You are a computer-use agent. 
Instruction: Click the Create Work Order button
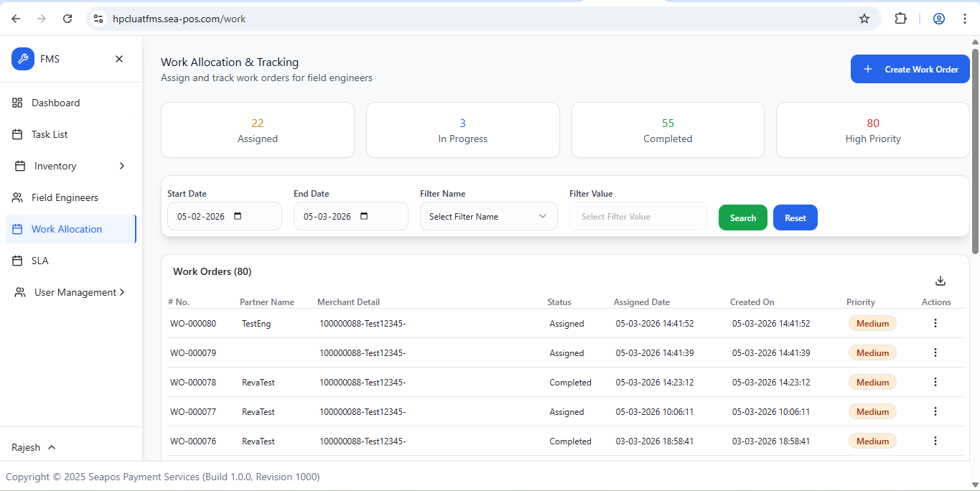pos(910,69)
